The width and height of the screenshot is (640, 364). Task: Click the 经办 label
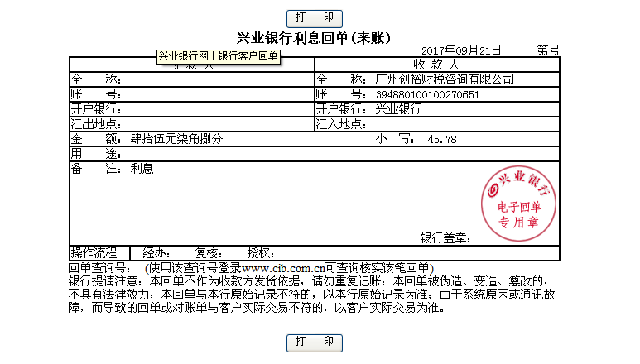pos(156,253)
